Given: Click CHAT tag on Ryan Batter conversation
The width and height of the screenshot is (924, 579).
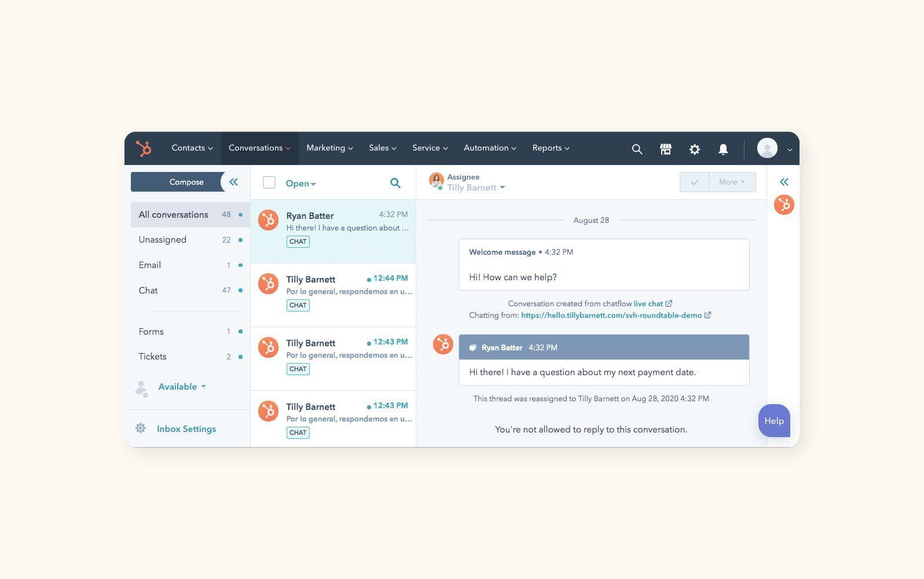Looking at the screenshot, I should (x=298, y=241).
